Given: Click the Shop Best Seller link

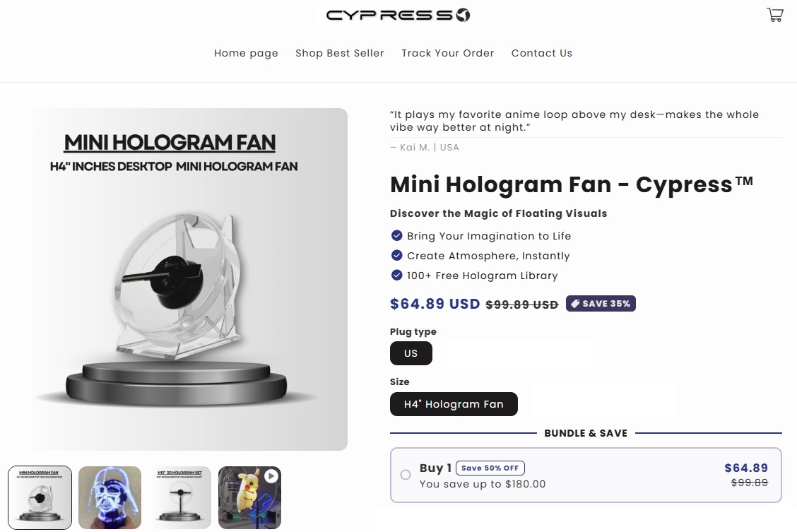Looking at the screenshot, I should pos(339,53).
